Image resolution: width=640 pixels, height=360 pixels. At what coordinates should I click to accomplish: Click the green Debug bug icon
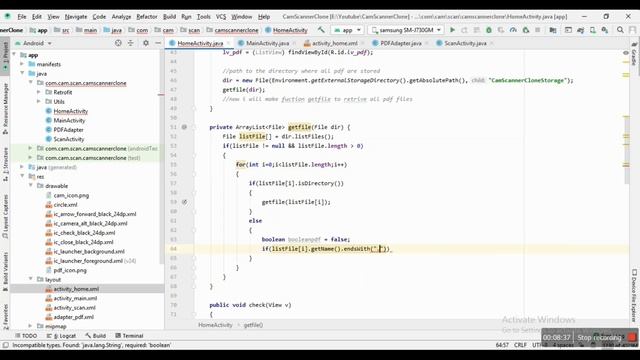pyautogui.click(x=489, y=30)
